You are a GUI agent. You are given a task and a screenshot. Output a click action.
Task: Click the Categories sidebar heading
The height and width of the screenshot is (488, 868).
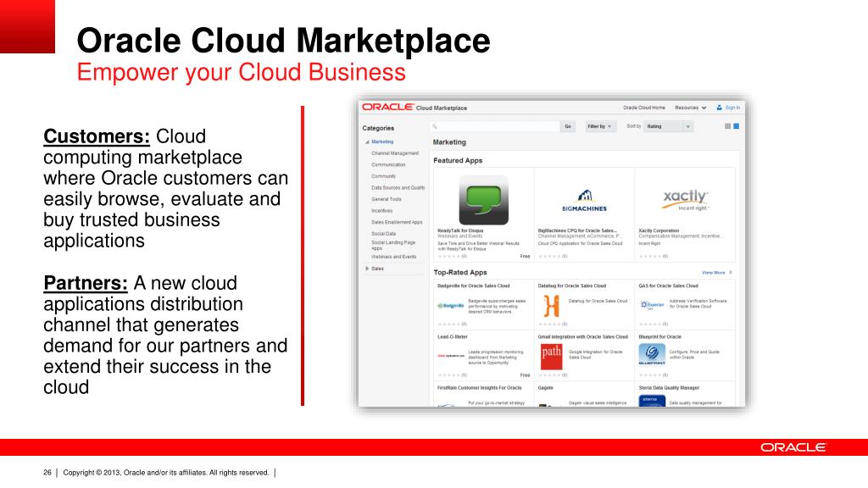click(x=378, y=128)
